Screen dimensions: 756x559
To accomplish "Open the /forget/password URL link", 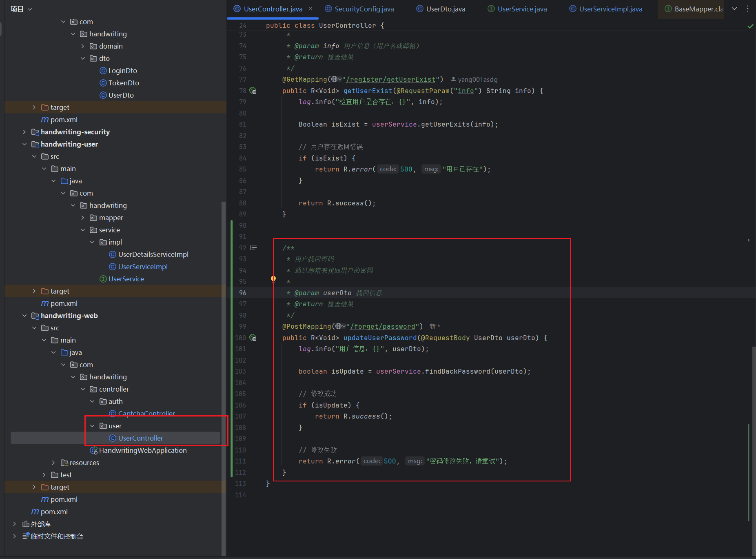I will click(x=382, y=327).
